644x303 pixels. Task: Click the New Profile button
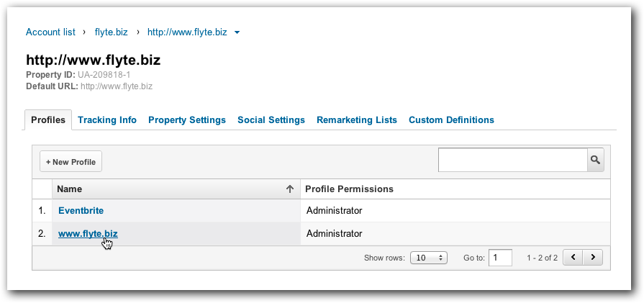(71, 162)
